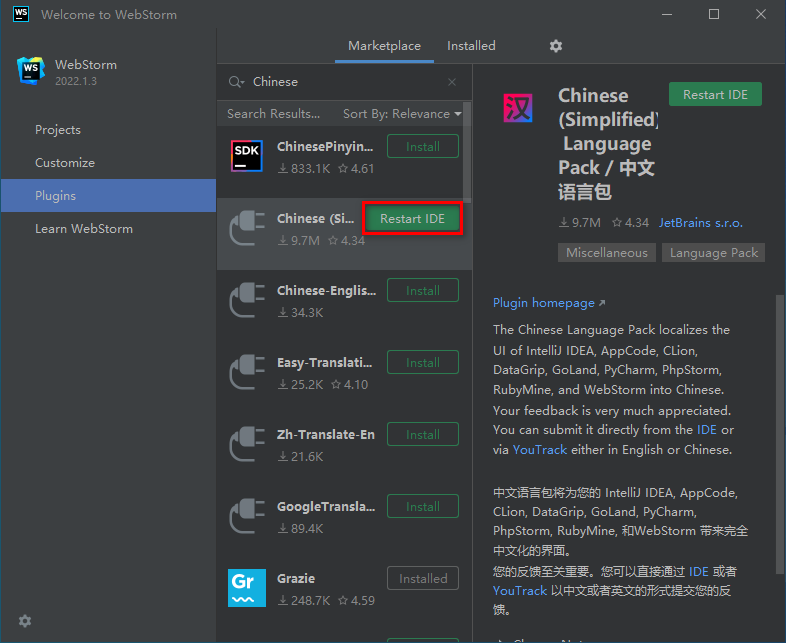This screenshot has height=643, width=786.
Task: Open the Sort By: Relevance dropdown
Action: coord(402,114)
